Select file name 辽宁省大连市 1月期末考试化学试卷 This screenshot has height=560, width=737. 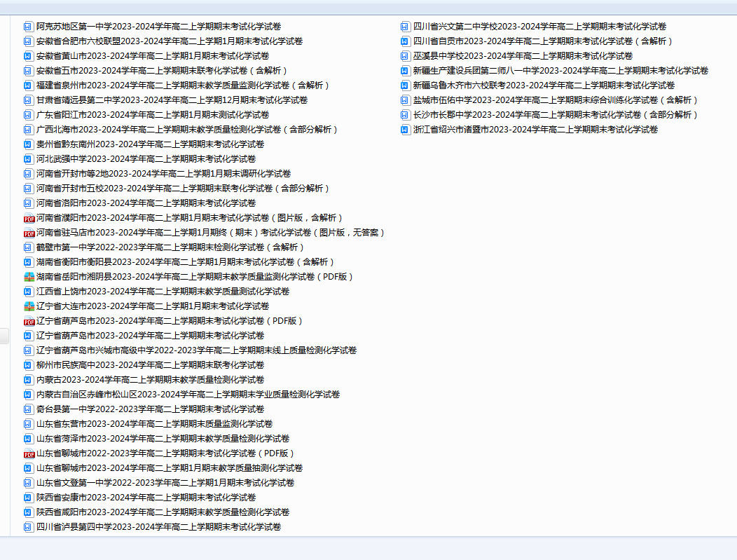tap(153, 306)
